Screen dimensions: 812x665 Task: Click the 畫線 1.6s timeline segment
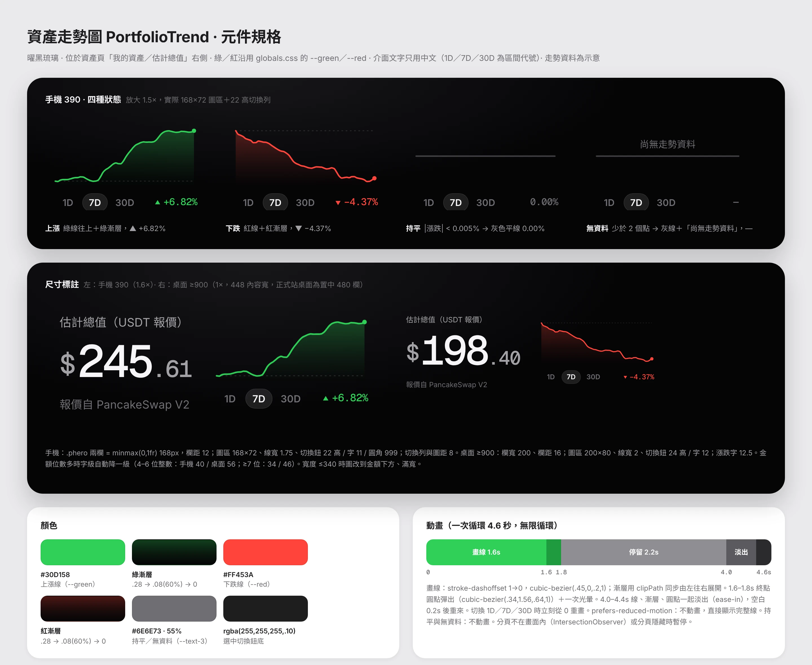(x=486, y=552)
